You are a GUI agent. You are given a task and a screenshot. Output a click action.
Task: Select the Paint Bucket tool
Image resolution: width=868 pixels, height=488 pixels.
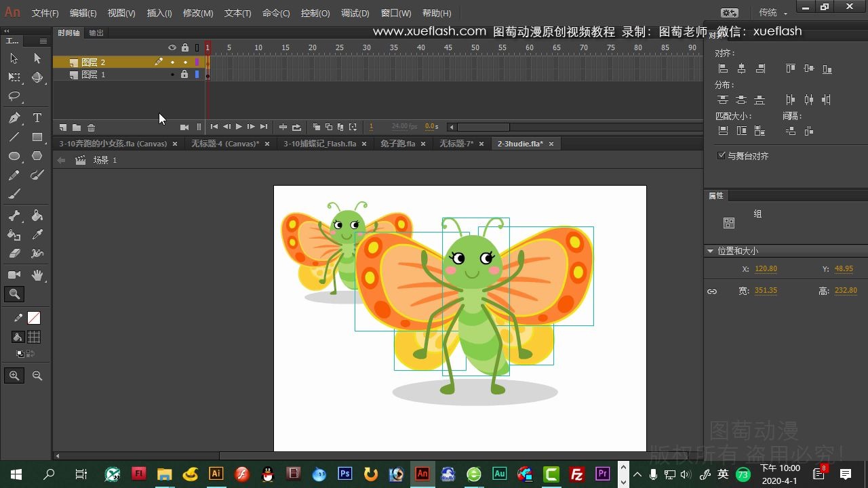[x=37, y=216]
